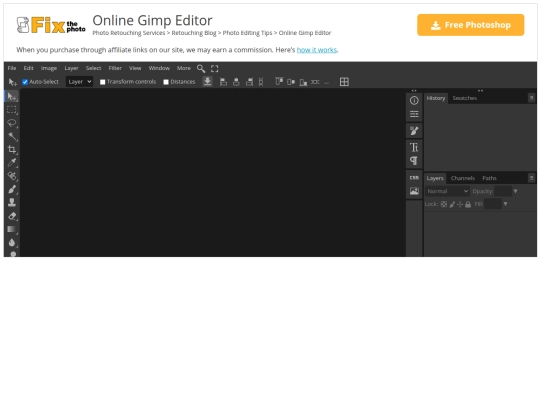Open the Normal blend mode dropdown
The width and height of the screenshot is (540, 405).
447,191
